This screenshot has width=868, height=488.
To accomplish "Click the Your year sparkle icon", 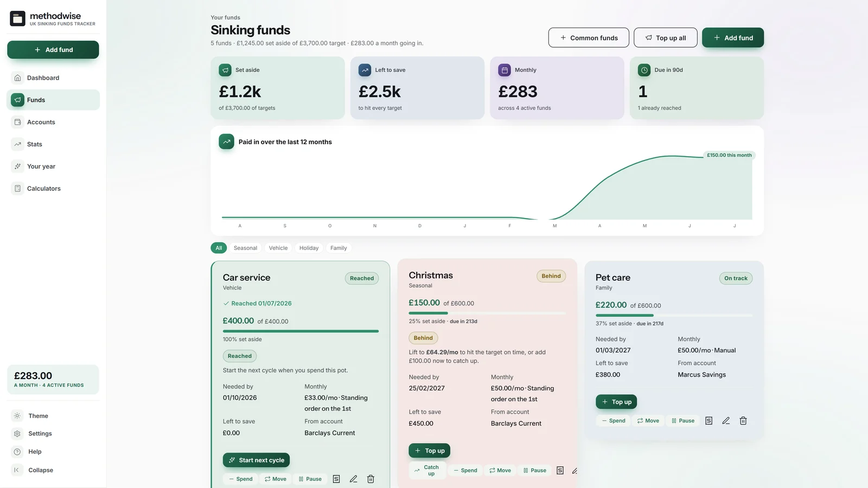I will [17, 166].
